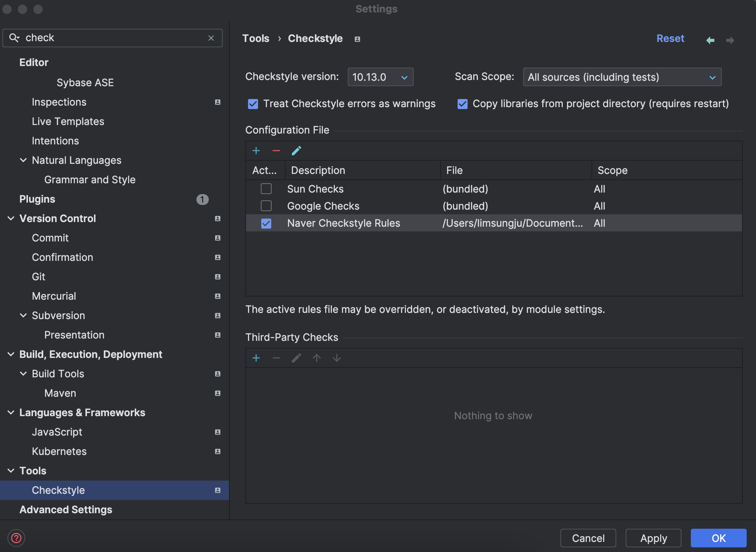
Task: Open the Scan Scope dropdown
Action: 622,77
